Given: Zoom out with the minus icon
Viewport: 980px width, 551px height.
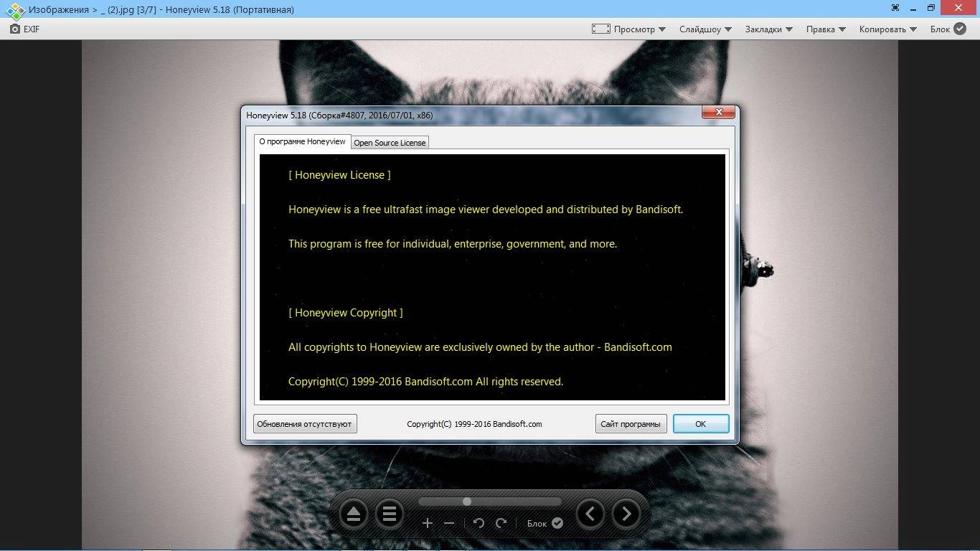Looking at the screenshot, I should tap(449, 523).
